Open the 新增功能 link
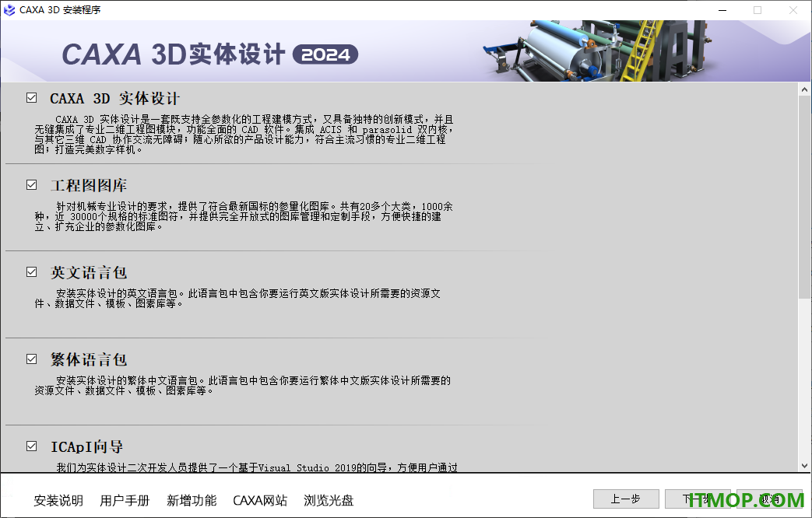Image resolution: width=812 pixels, height=518 pixels. pos(192,500)
